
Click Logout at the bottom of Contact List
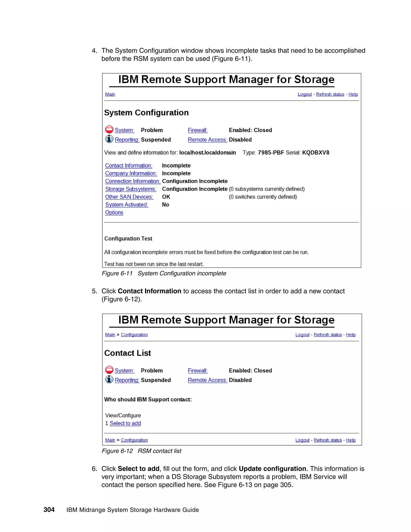(302, 440)
